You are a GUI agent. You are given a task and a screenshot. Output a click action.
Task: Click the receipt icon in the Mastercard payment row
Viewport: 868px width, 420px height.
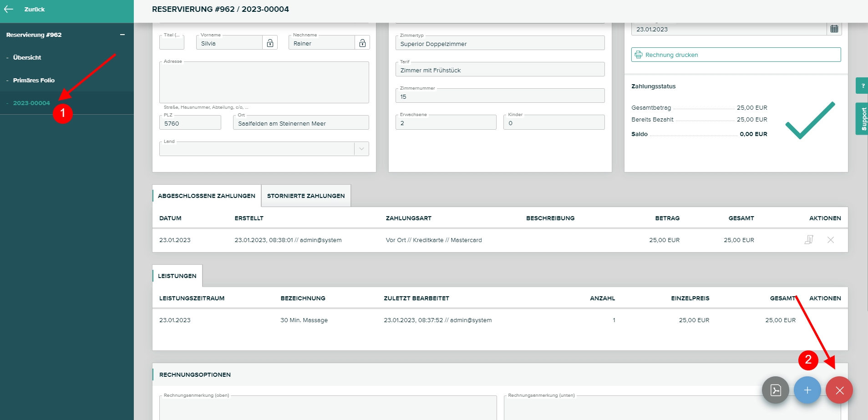[x=808, y=240]
